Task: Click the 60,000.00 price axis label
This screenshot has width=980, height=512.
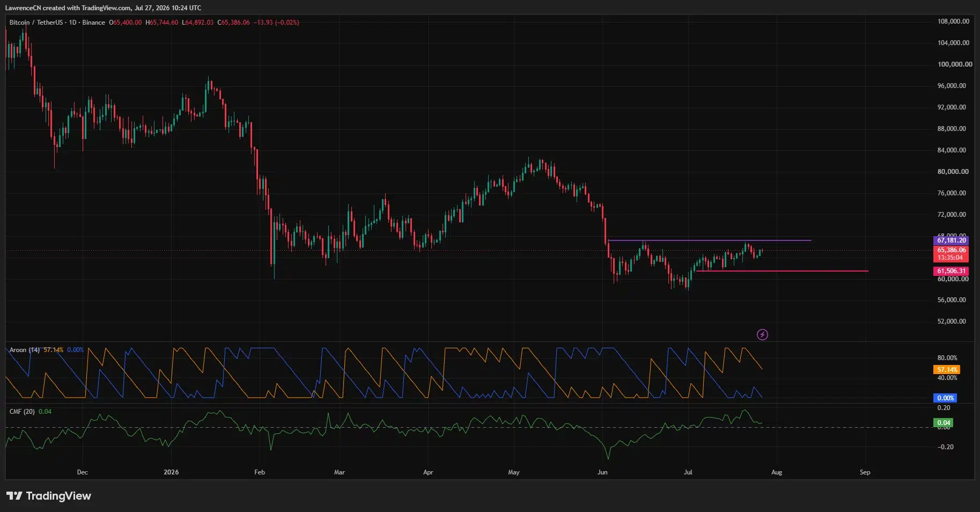Action: tap(953, 279)
